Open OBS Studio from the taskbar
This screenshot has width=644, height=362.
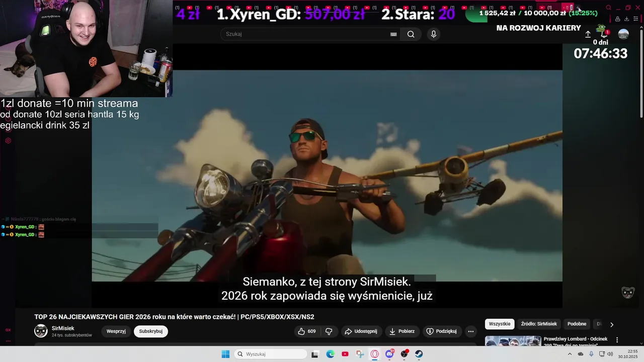[404, 354]
